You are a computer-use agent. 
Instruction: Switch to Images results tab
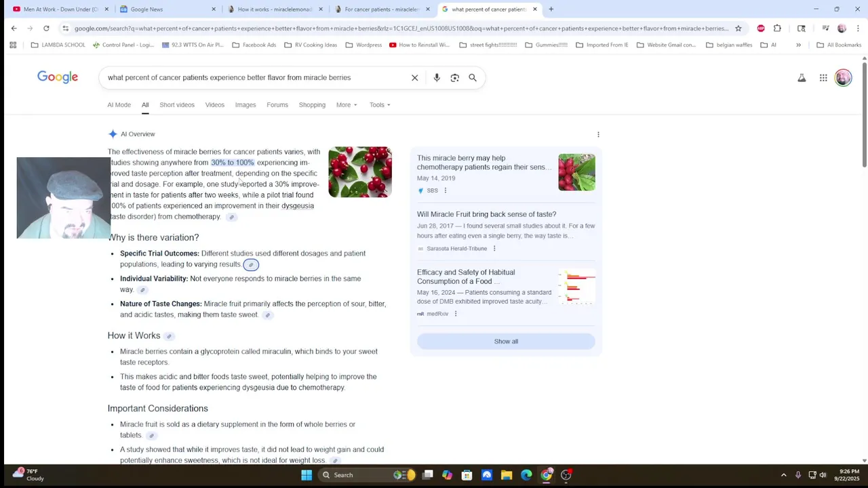point(245,105)
